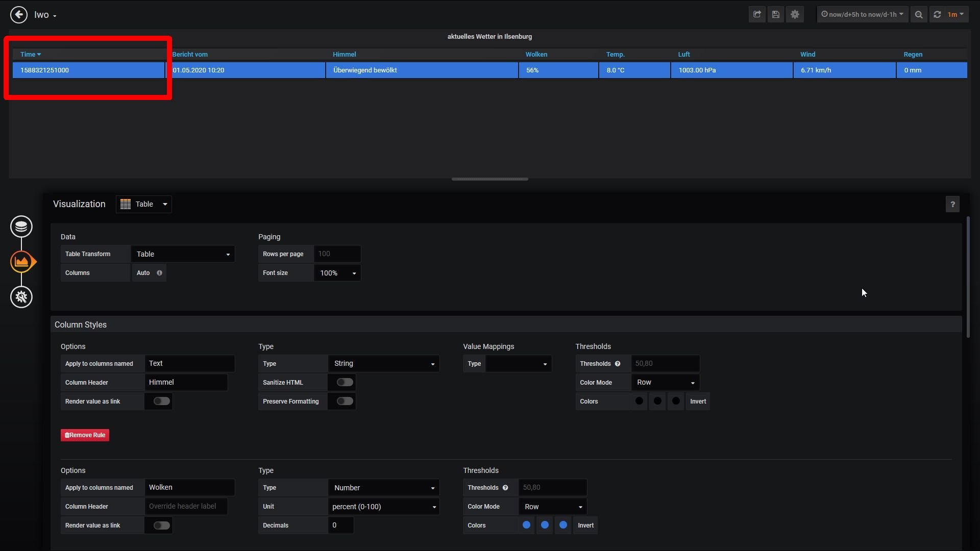
Task: Click Invert for Wolken colors
Action: (x=585, y=525)
